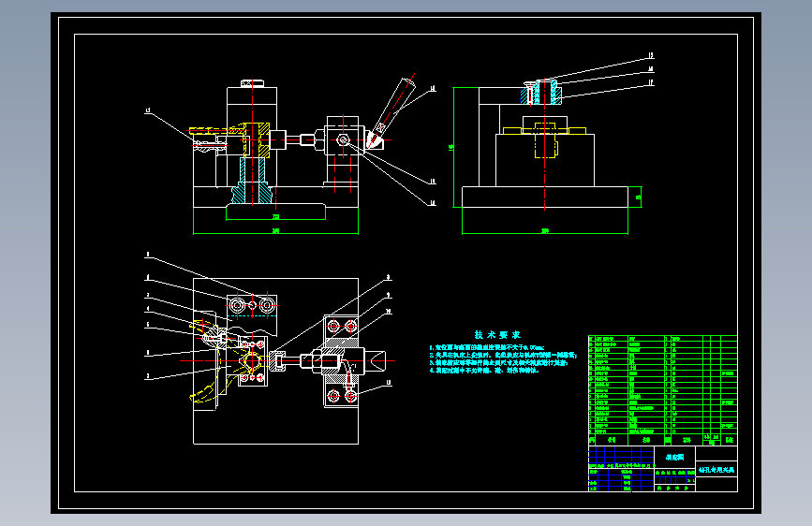Select the green overall width dimension under front view
Viewport: 812px width, 526px height.
coord(275,231)
